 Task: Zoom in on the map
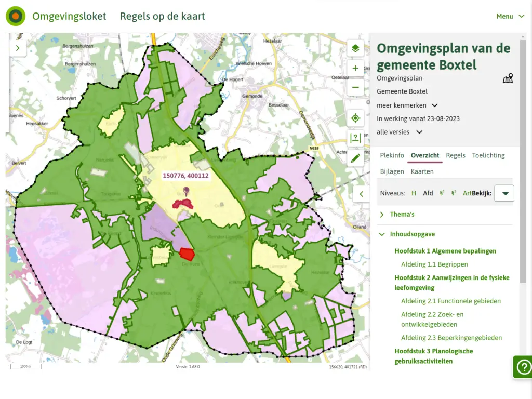(x=355, y=68)
